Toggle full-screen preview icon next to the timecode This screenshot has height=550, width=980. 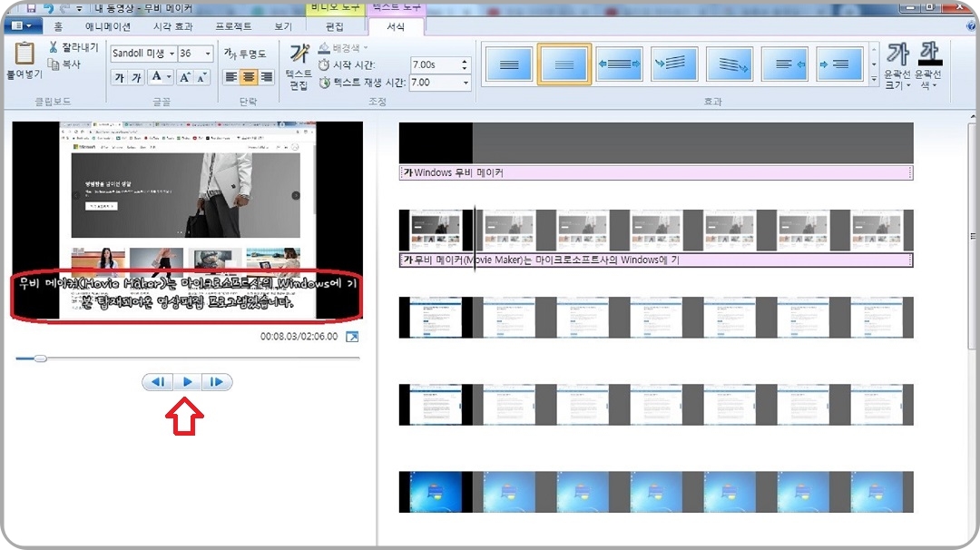tap(352, 337)
